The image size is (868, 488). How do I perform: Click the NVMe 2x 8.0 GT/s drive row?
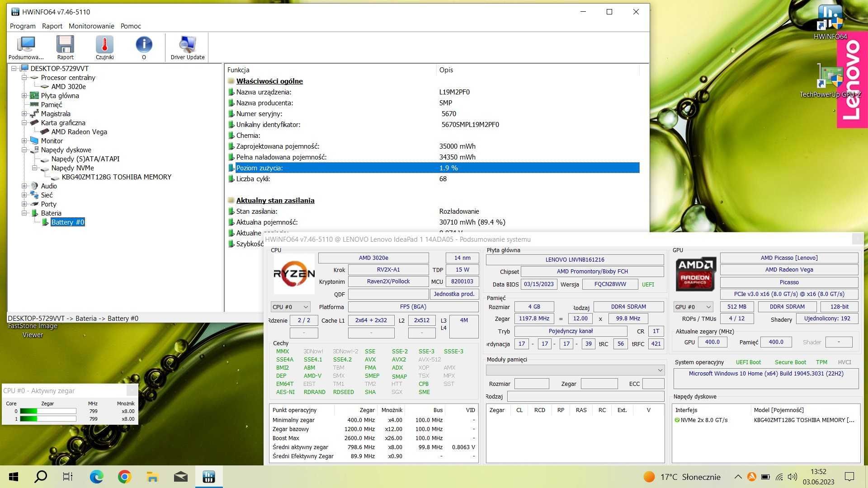[765, 420]
